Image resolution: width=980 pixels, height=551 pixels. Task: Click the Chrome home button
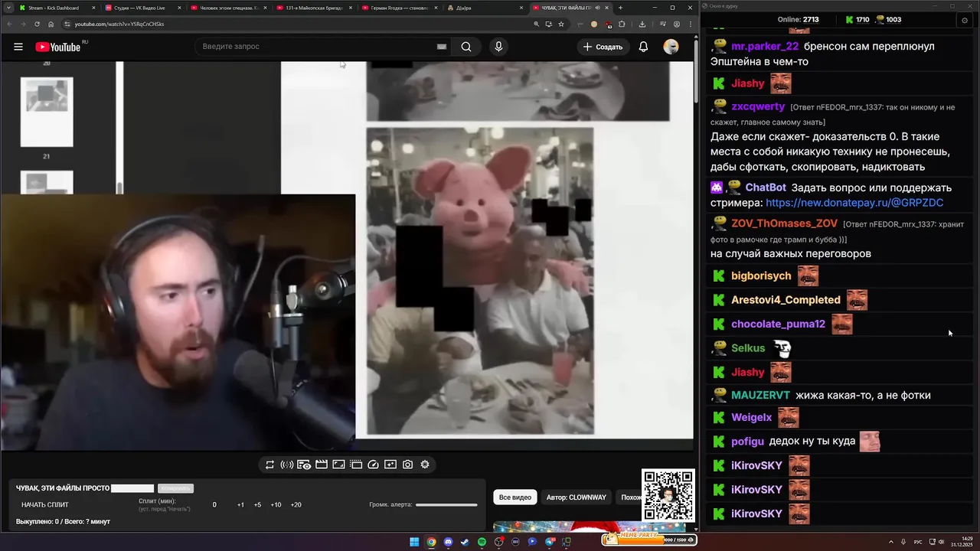coord(51,24)
